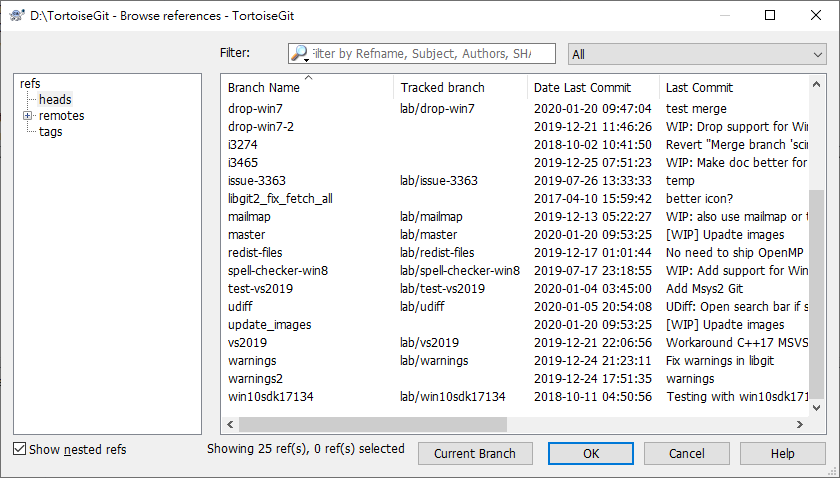Click the Cancel button

click(686, 454)
